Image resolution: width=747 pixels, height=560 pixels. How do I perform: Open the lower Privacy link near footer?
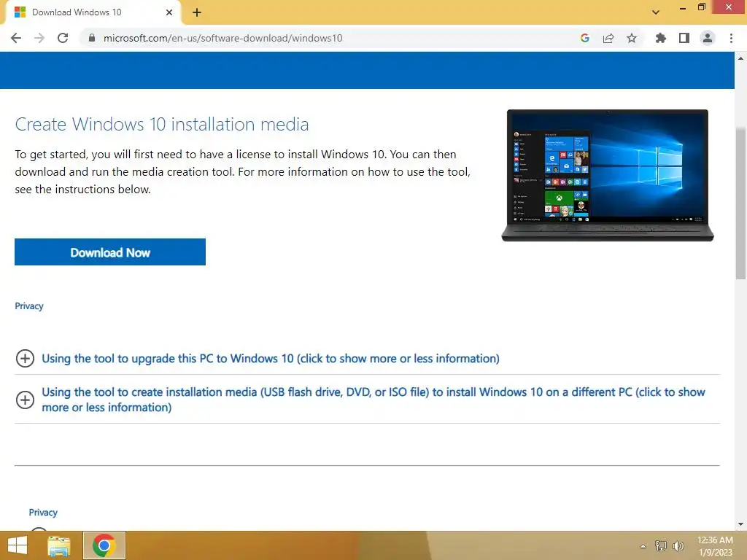click(43, 513)
